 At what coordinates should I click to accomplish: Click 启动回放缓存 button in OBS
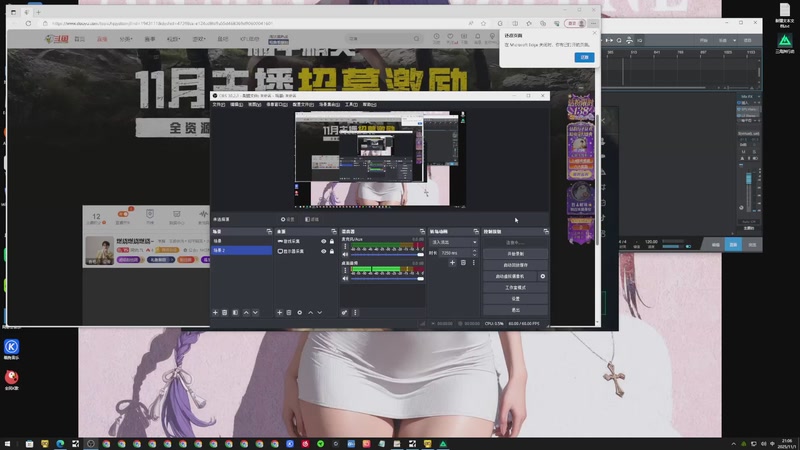coord(515,265)
